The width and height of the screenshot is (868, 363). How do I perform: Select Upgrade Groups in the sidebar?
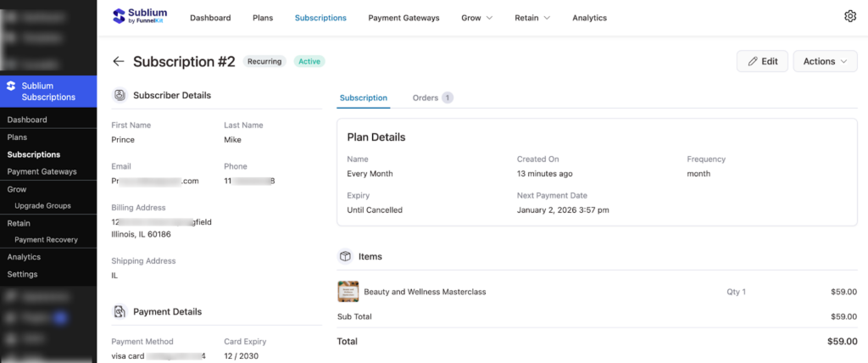pos(42,206)
